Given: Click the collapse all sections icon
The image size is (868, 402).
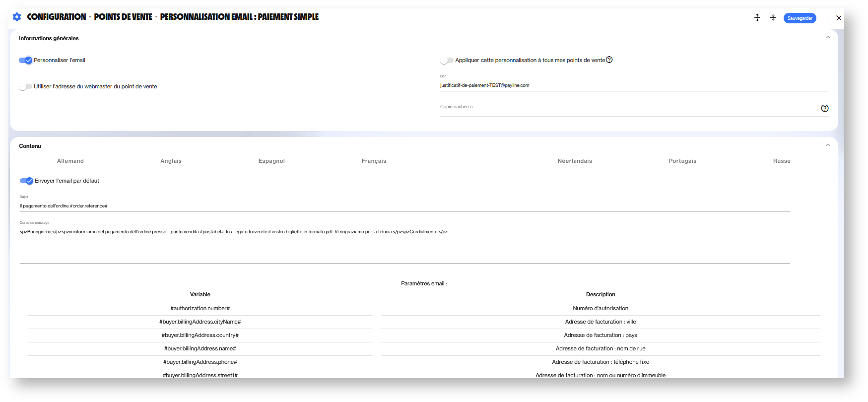Looking at the screenshot, I should click(x=773, y=18).
